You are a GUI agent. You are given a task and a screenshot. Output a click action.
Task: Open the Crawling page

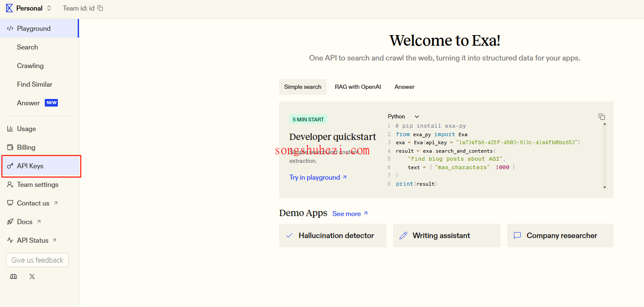tap(30, 66)
